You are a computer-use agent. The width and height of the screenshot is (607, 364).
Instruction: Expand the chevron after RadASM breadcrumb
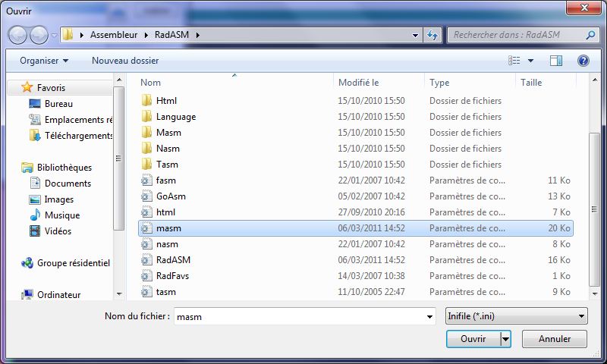pos(198,35)
